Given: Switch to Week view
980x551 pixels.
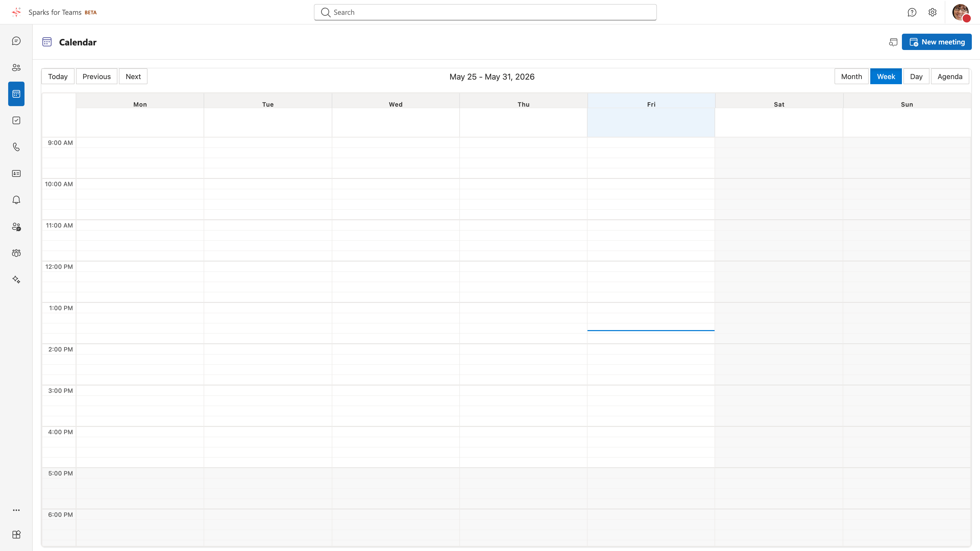Looking at the screenshot, I should [x=886, y=77].
